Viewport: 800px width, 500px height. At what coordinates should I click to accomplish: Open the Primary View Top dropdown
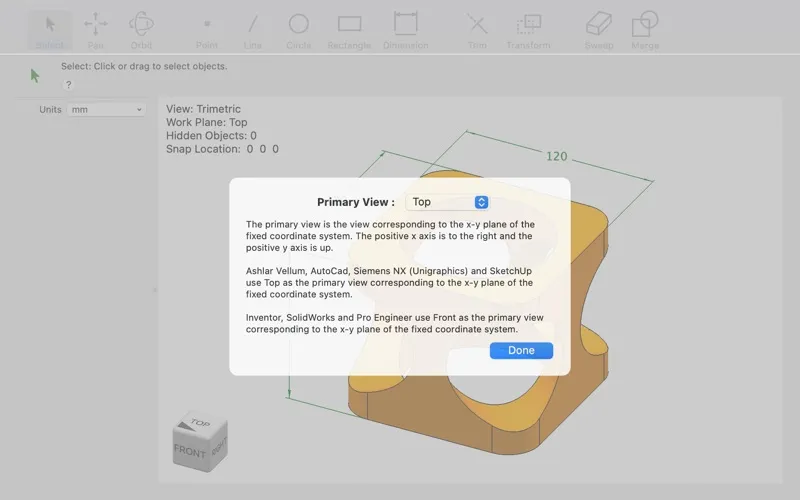(x=447, y=202)
